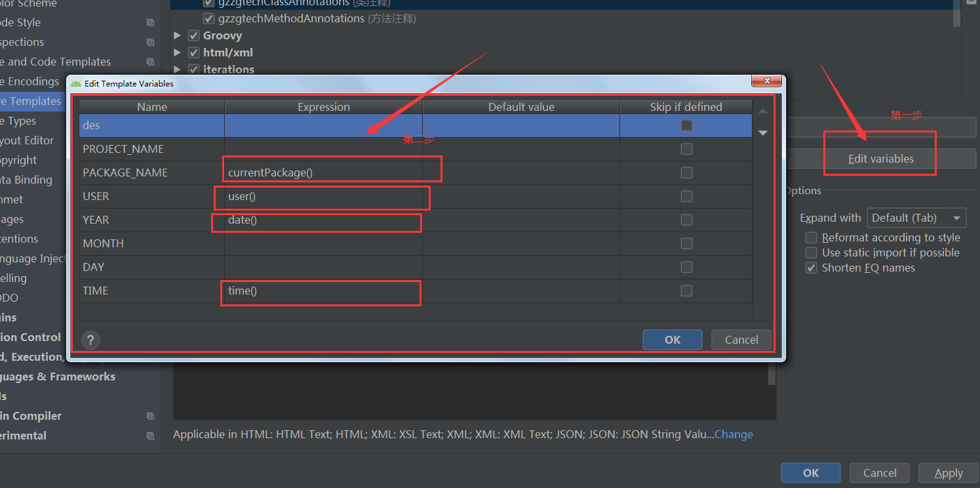This screenshot has height=488, width=980.
Task: Toggle Skip if defined for PACKAGE_NAME row
Action: coord(686,173)
